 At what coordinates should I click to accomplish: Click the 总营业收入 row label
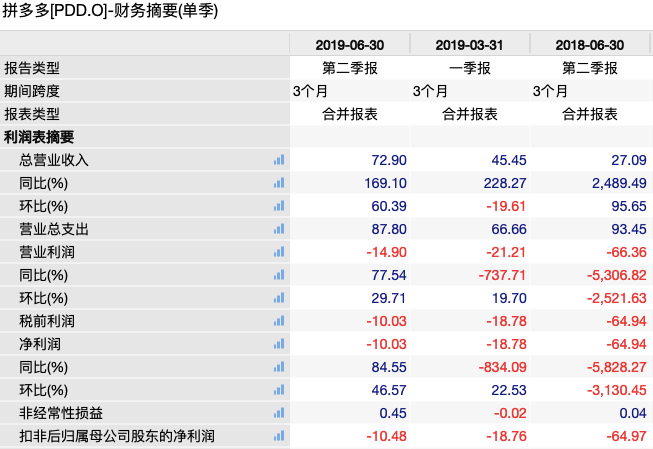click(54, 160)
